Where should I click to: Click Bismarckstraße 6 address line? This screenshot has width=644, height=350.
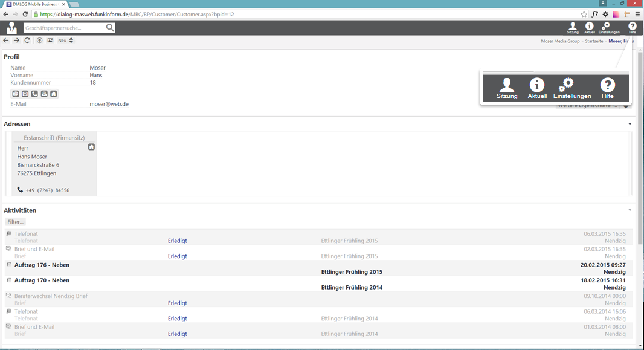point(38,165)
